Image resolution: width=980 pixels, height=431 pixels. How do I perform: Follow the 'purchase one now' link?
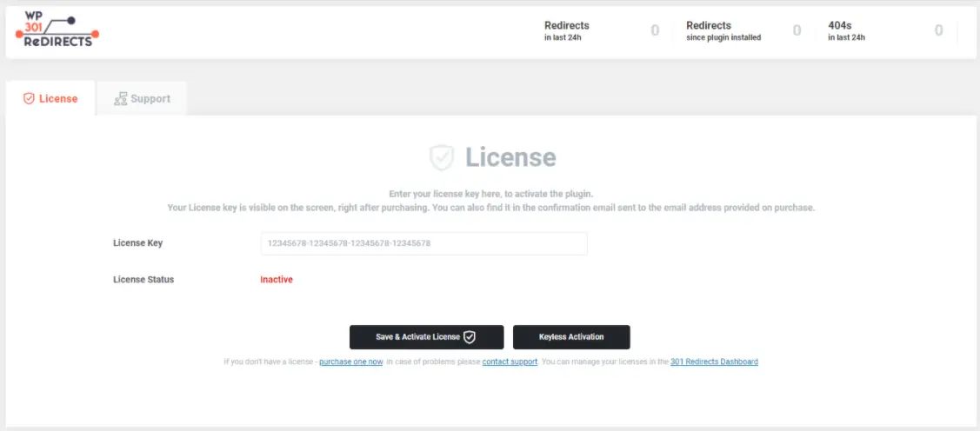[350, 361]
